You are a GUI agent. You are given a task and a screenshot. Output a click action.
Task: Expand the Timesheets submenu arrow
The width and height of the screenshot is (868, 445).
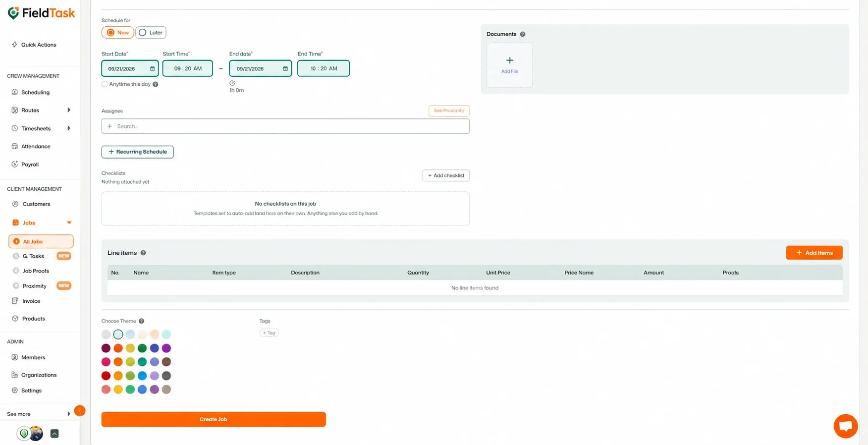[69, 128]
